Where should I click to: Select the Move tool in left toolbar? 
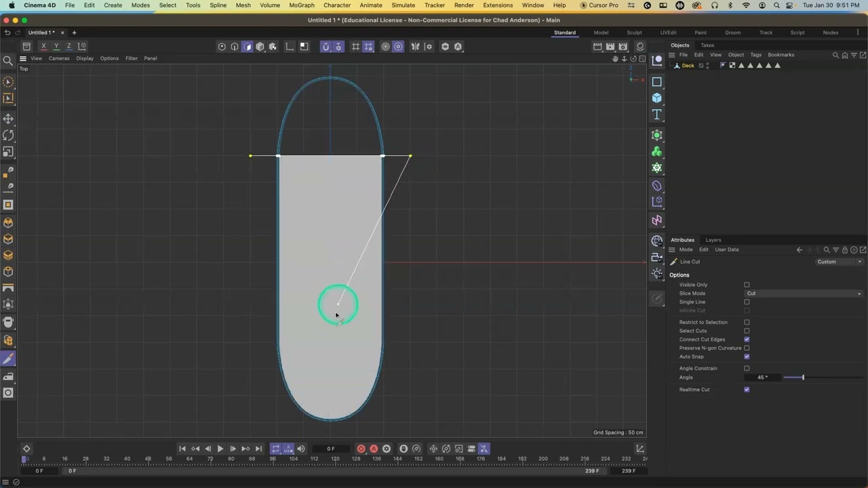(8, 119)
